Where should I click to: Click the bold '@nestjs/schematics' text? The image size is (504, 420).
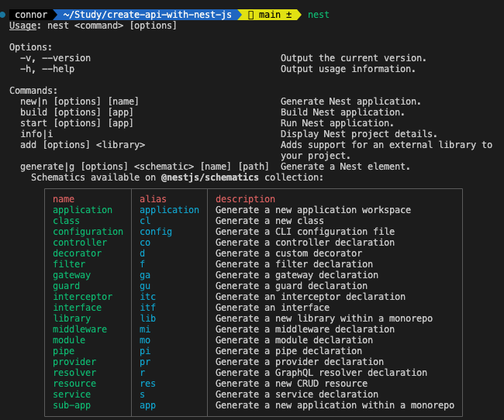point(209,177)
